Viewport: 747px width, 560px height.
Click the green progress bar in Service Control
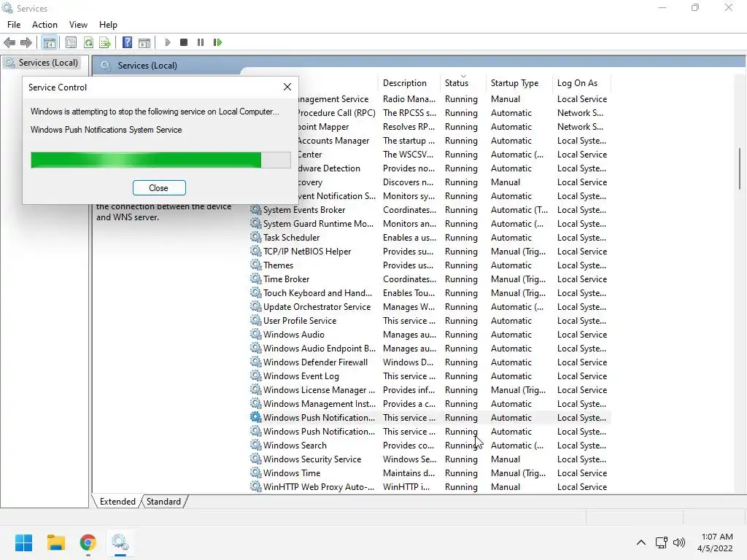coord(160,160)
